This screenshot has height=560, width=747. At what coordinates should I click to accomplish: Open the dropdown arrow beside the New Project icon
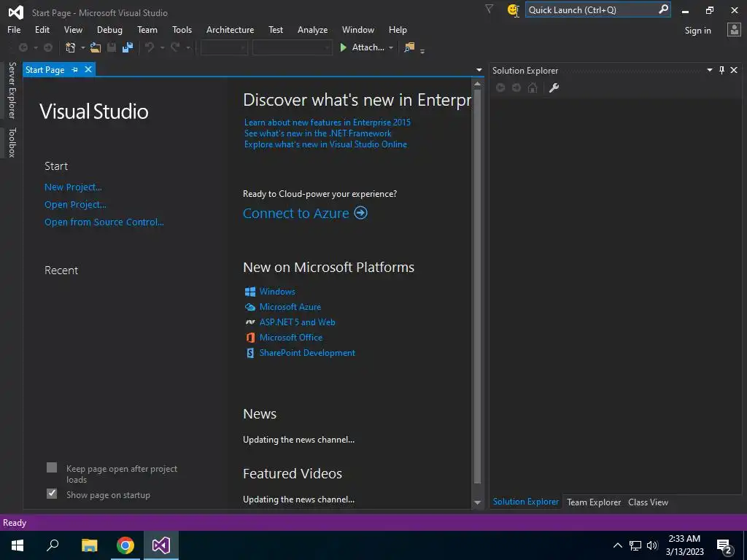click(x=83, y=47)
